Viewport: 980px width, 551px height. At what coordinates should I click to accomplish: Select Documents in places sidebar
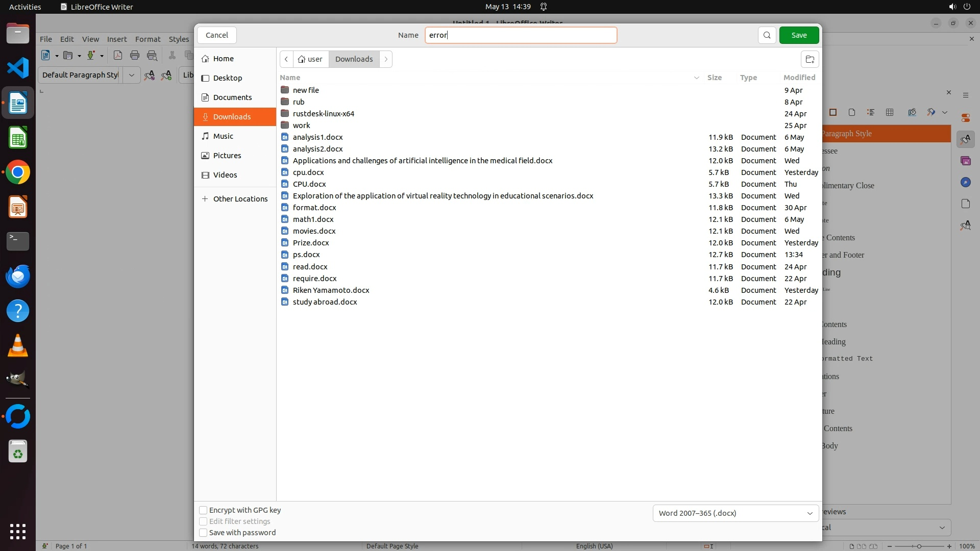click(x=232, y=97)
